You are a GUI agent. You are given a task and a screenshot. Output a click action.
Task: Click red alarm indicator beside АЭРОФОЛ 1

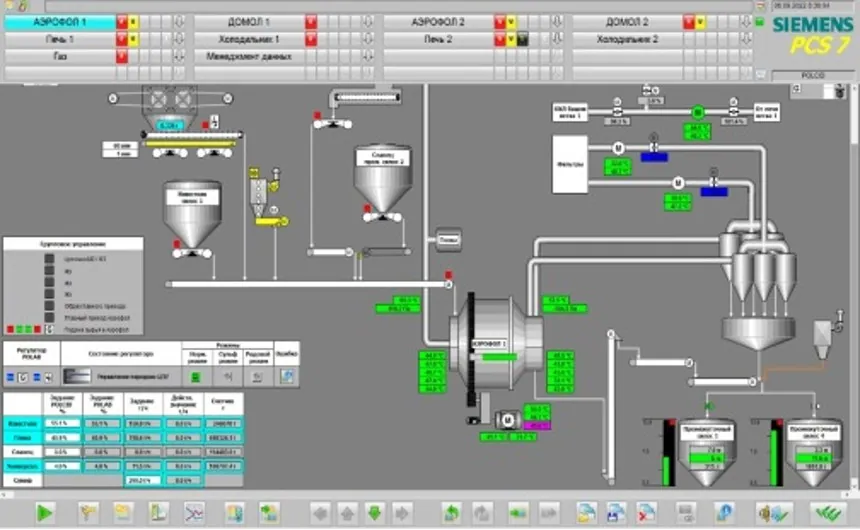click(121, 22)
